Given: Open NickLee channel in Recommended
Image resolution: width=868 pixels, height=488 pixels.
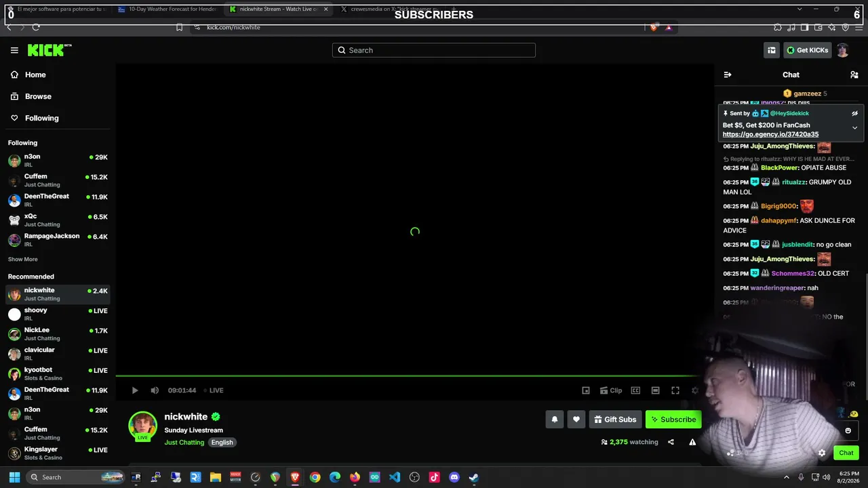Looking at the screenshot, I should 58,333.
